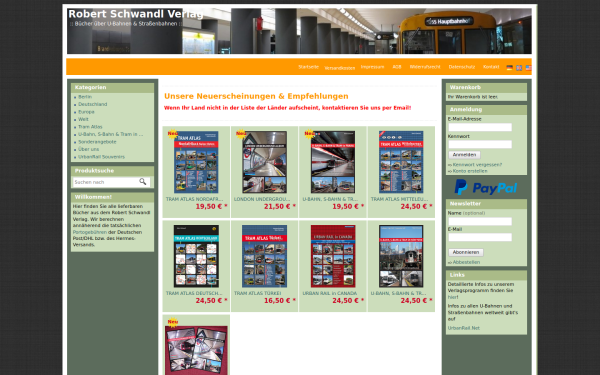Focus the Kennwort password field

click(480, 144)
